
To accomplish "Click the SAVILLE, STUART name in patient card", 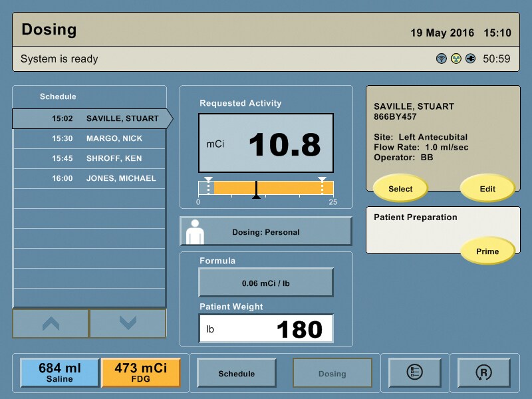I will 414,107.
